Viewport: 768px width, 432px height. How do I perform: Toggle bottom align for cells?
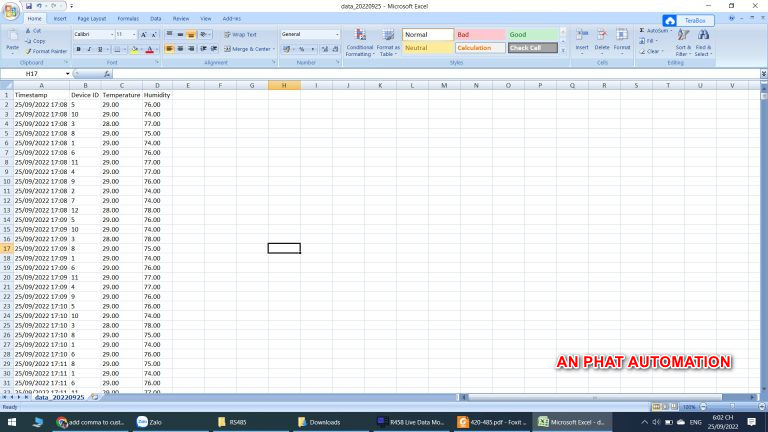pyautogui.click(x=191, y=35)
